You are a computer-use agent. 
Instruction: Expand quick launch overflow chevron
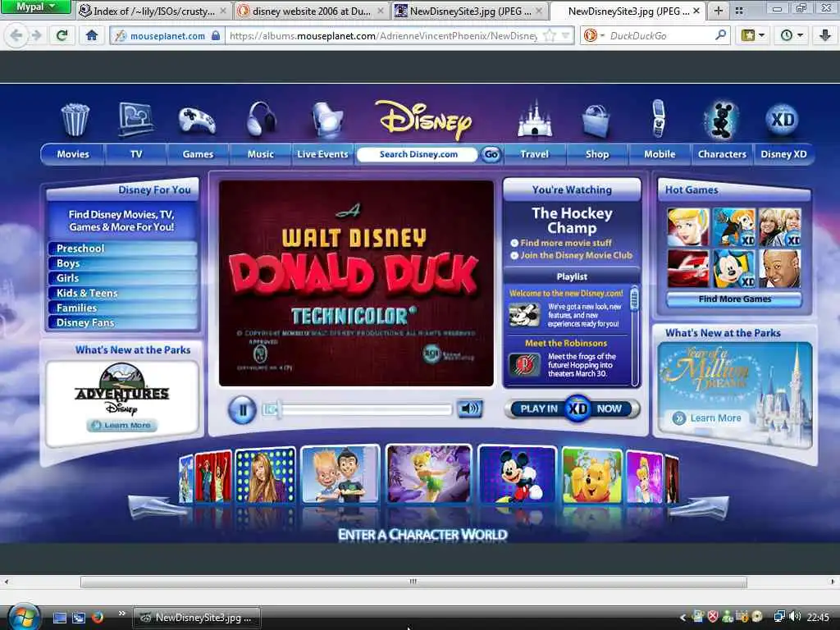tap(121, 614)
